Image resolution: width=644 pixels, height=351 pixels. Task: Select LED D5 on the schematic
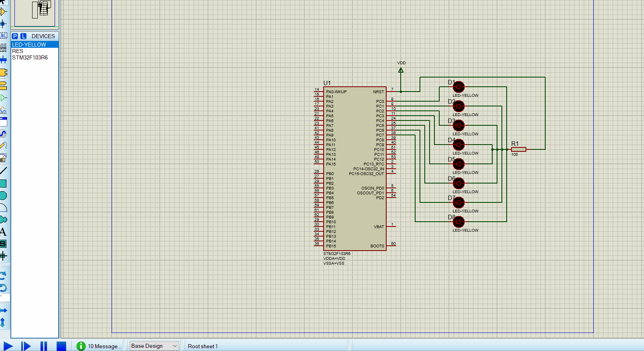[x=459, y=164]
